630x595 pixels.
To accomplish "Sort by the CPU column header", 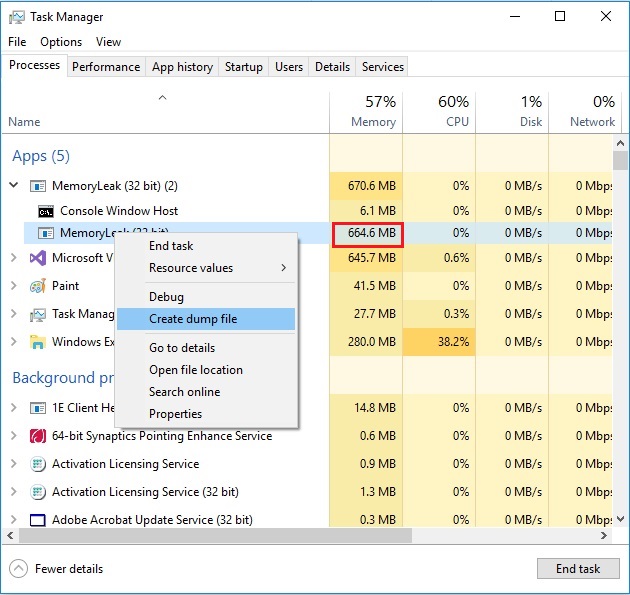I will pos(439,113).
